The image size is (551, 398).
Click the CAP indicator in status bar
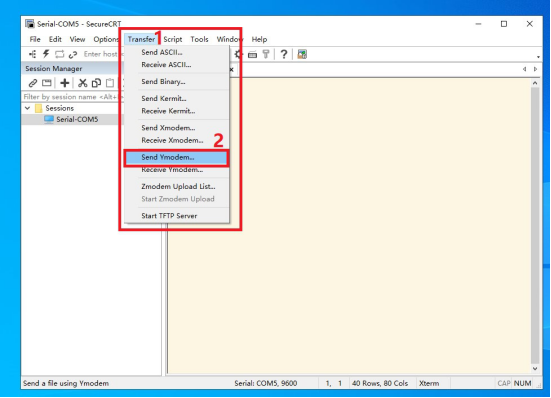pyautogui.click(x=504, y=383)
